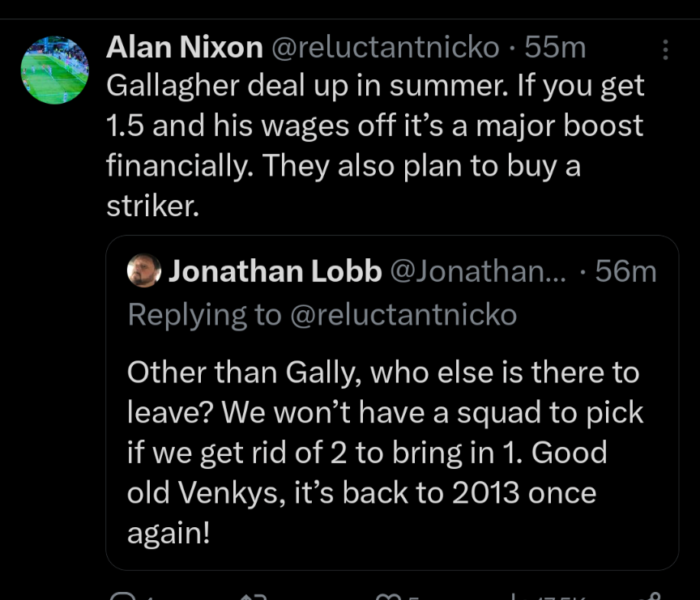700x600 pixels.
Task: Open the view count analytics icon
Action: (x=514, y=597)
